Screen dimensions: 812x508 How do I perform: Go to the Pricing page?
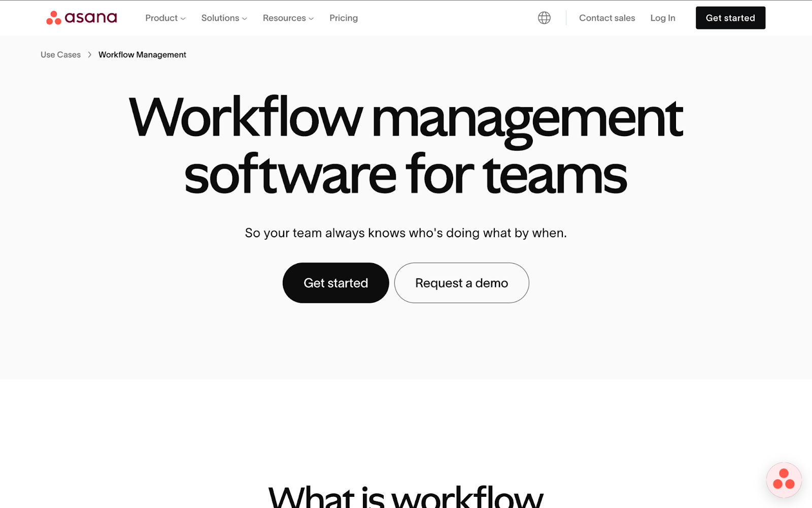(x=344, y=18)
